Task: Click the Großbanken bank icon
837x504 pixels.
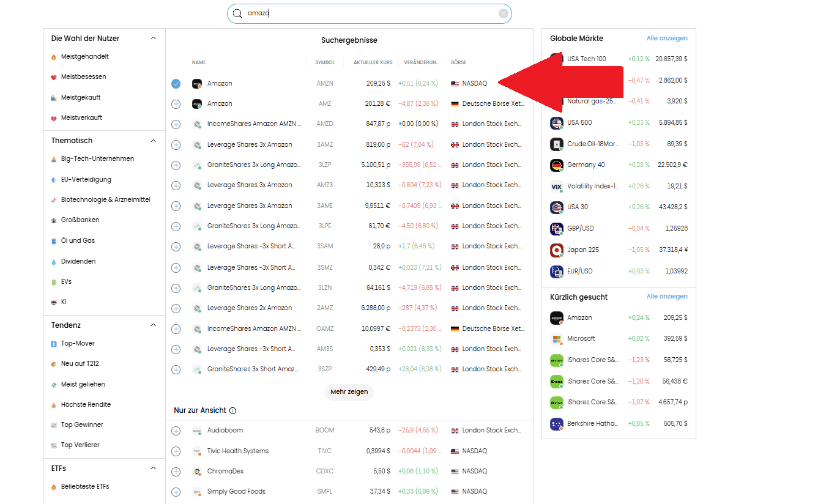Action: [x=54, y=220]
